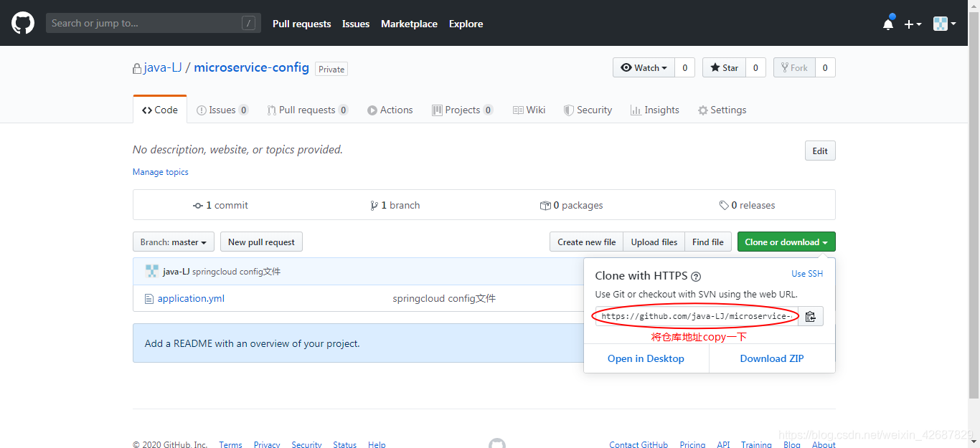Viewport: 980px width, 448px height.
Task: Click the Clone with HTTPS help icon
Action: click(x=696, y=277)
